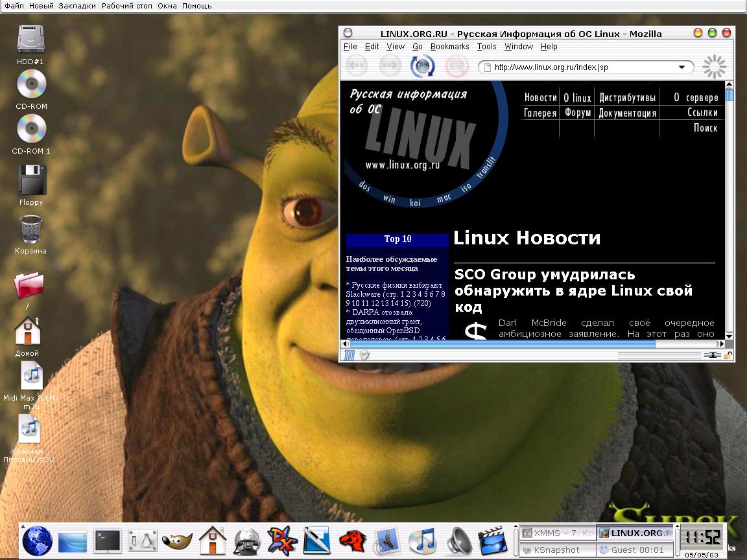Screen dimensions: 747x560
Task: Click the XMMS taskbar button
Action: tap(557, 533)
